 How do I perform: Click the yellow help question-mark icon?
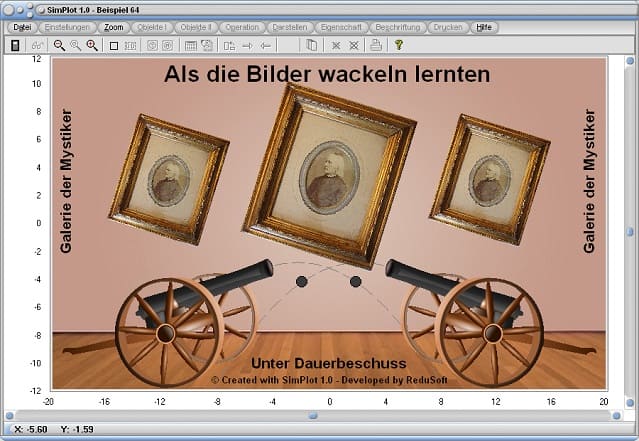399,45
